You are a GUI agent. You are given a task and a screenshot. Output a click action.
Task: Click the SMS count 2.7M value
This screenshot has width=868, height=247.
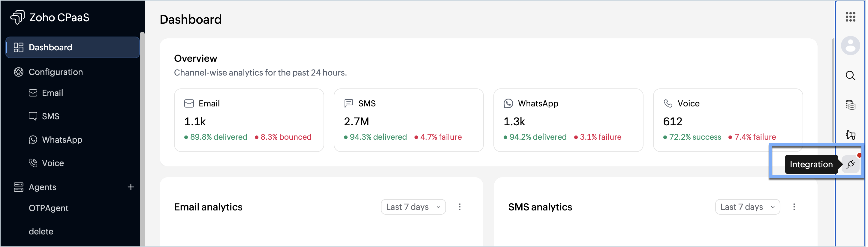click(357, 121)
